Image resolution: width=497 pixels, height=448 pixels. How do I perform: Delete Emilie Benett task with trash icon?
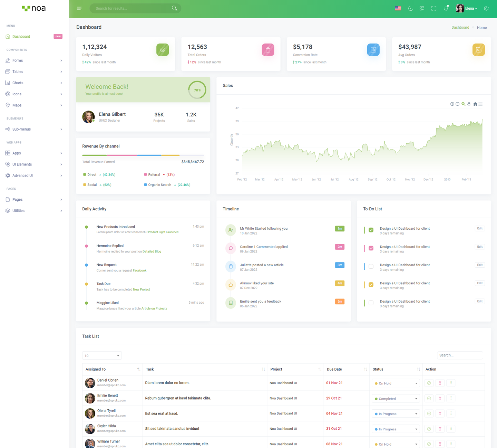coord(440,398)
